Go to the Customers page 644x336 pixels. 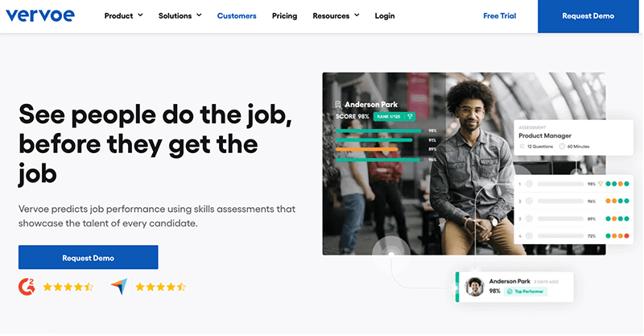(x=237, y=16)
